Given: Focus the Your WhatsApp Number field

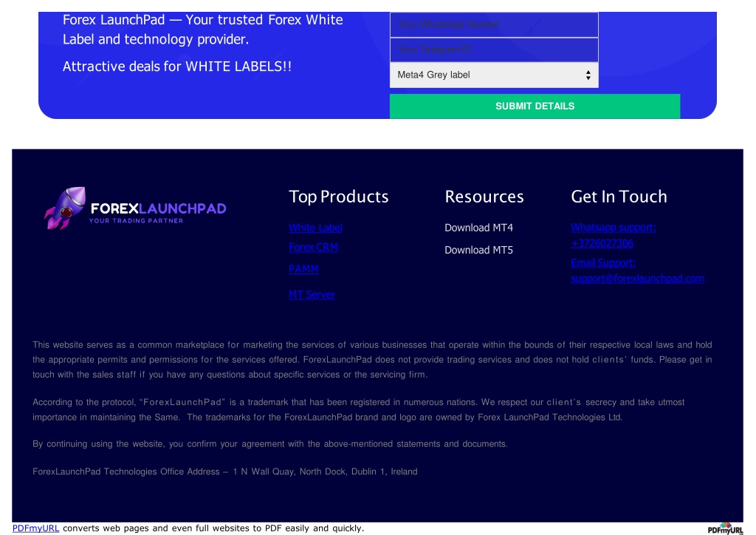Looking at the screenshot, I should [494, 24].
